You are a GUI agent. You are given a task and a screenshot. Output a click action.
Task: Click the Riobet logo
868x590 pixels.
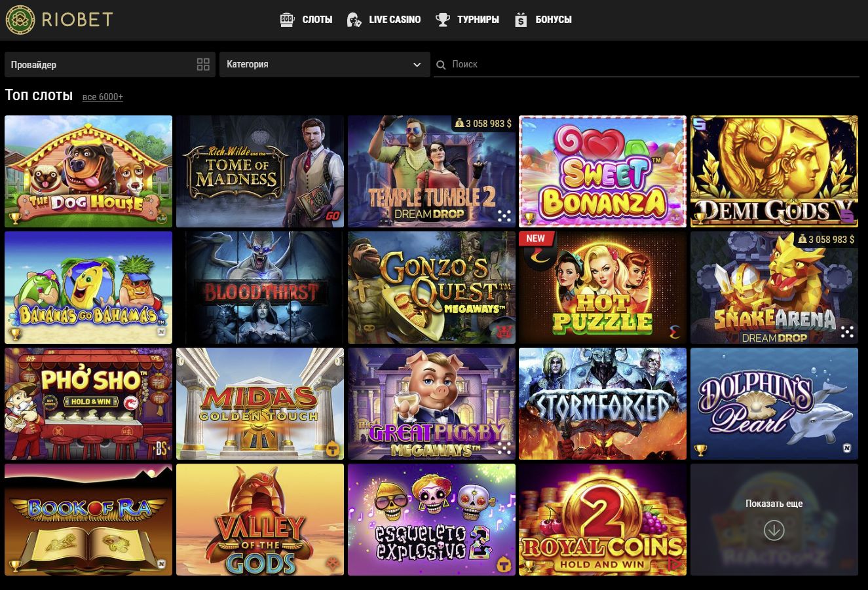[59, 20]
